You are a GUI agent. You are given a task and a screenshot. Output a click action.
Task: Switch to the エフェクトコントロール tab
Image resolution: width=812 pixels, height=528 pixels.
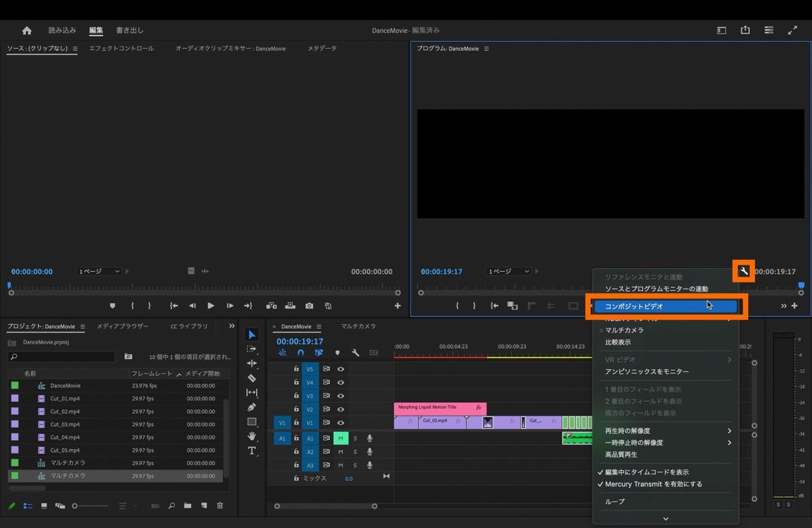[121, 49]
